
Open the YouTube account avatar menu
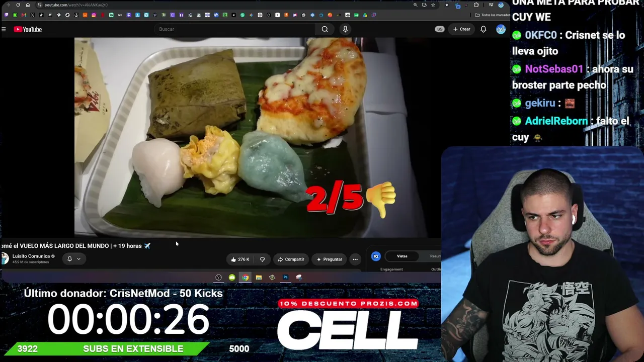500,29
